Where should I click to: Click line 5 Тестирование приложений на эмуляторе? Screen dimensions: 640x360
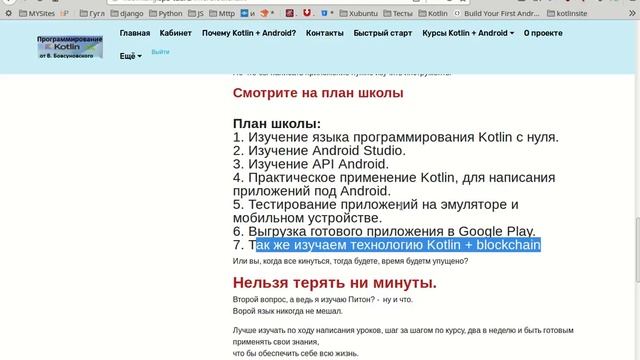point(376,211)
